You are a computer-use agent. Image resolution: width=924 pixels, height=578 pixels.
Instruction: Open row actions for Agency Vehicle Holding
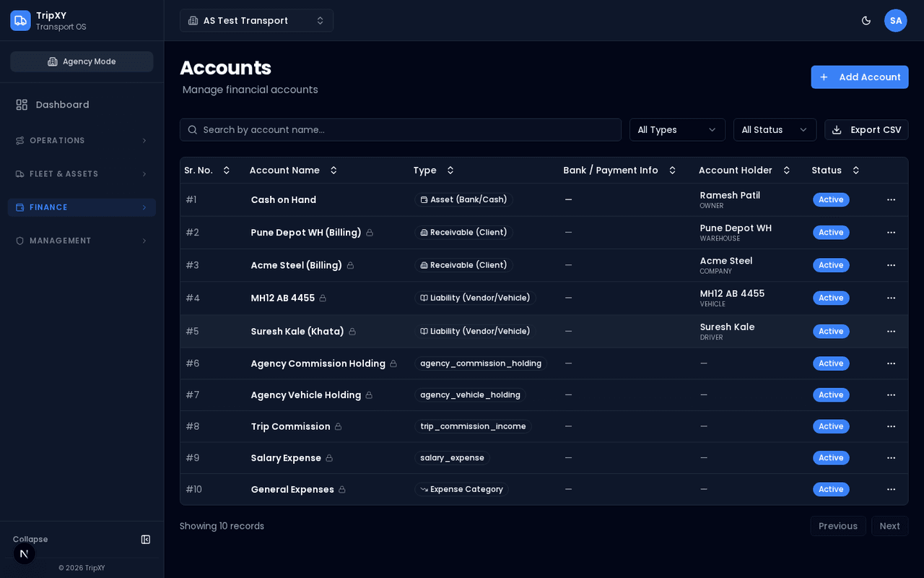point(892,394)
